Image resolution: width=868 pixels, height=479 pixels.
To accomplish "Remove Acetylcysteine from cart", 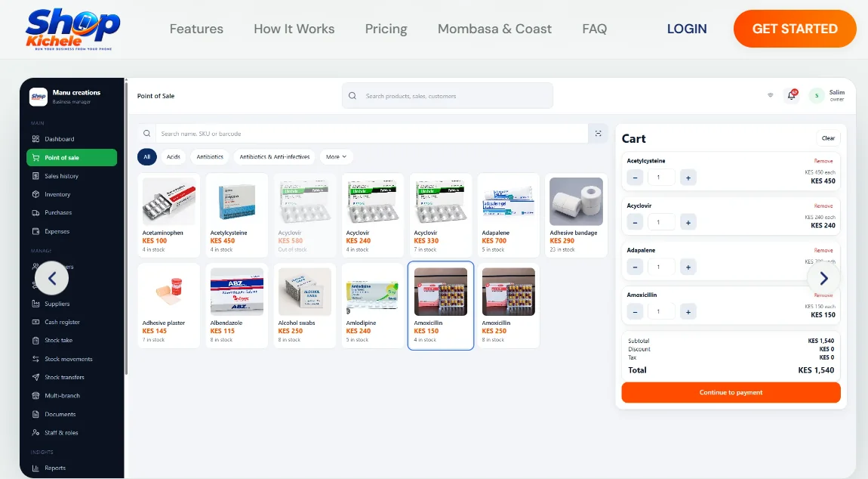I will (823, 162).
